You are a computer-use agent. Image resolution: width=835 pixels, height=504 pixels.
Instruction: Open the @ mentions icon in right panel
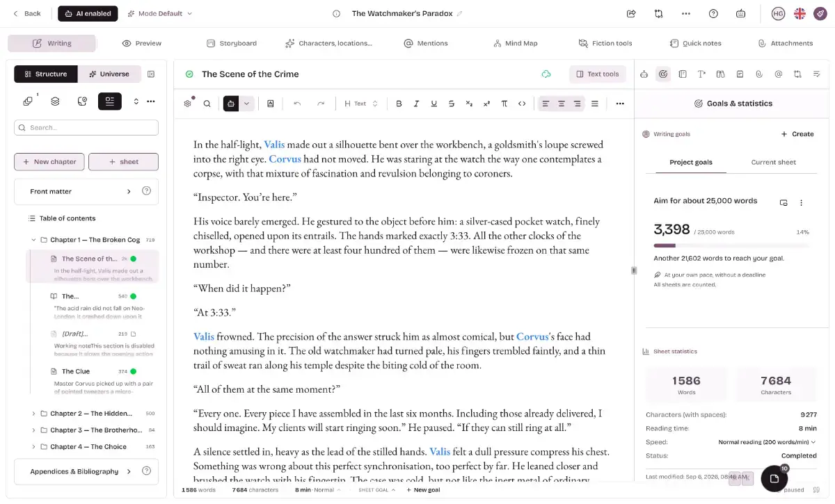[x=778, y=74]
